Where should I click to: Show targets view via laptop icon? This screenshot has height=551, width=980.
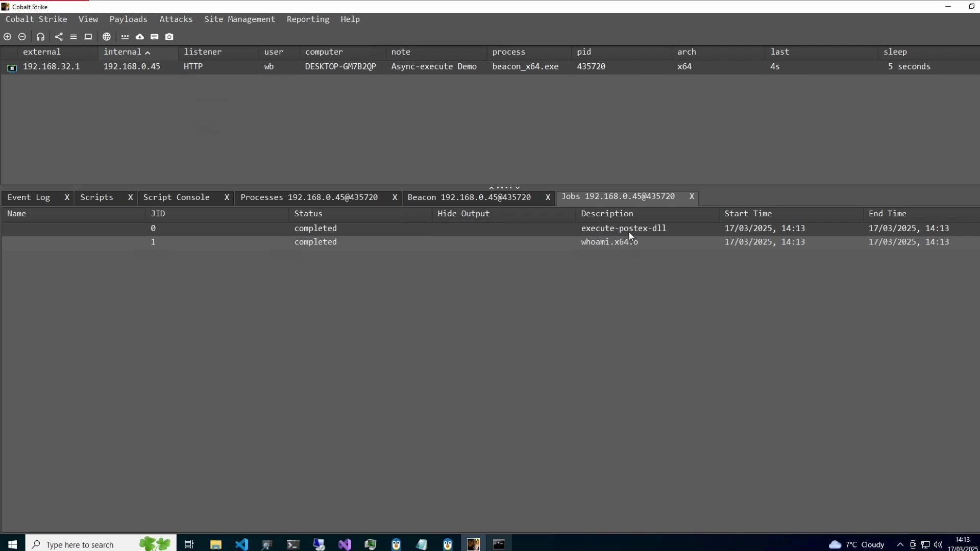pyautogui.click(x=88, y=37)
